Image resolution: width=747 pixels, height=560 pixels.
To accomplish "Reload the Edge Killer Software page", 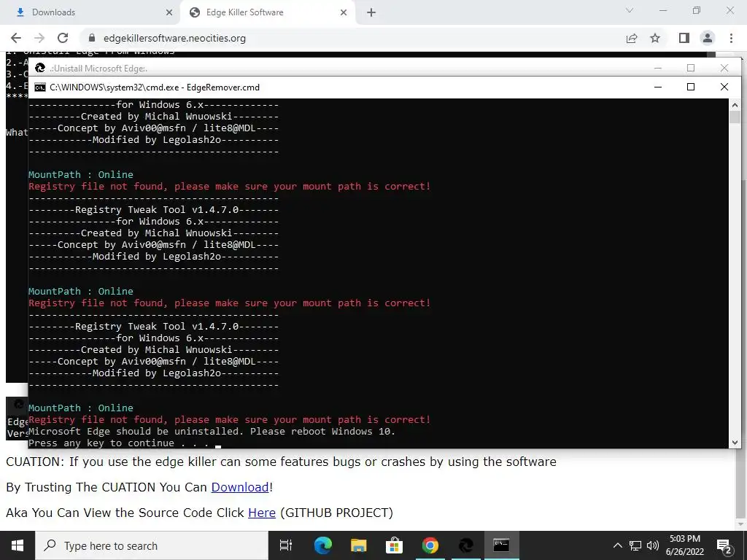I will click(x=63, y=38).
